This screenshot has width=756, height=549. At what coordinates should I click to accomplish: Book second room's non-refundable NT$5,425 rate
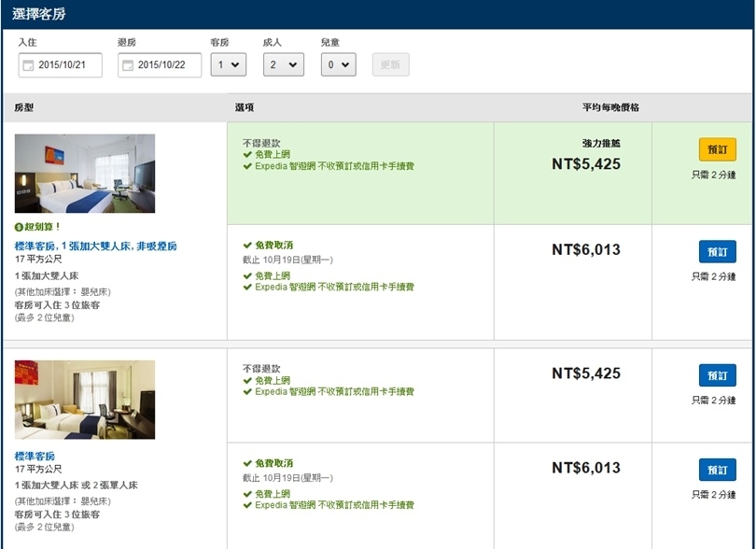(x=717, y=375)
